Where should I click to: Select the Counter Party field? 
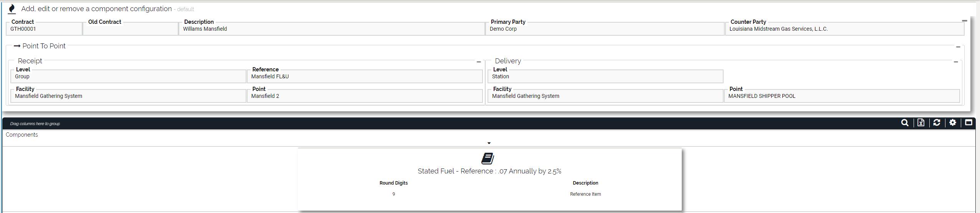(844, 29)
